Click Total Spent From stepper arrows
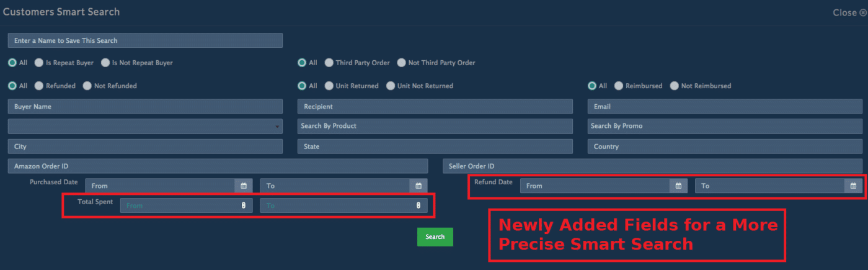 pos(244,205)
